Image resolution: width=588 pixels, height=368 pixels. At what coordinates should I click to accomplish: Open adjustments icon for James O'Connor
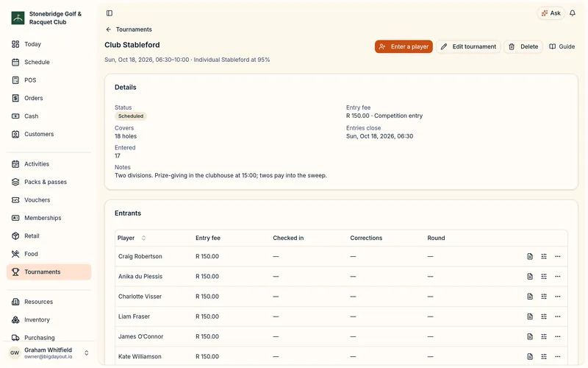click(544, 336)
